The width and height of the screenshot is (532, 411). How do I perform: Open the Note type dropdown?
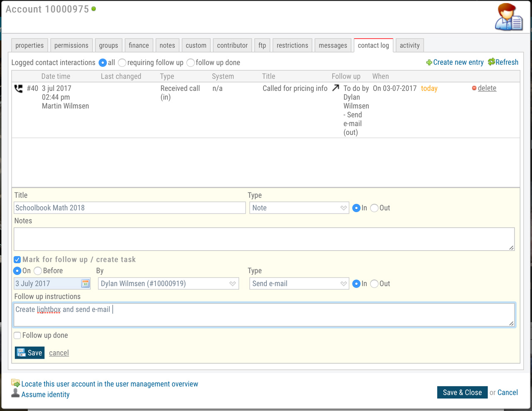click(x=299, y=208)
